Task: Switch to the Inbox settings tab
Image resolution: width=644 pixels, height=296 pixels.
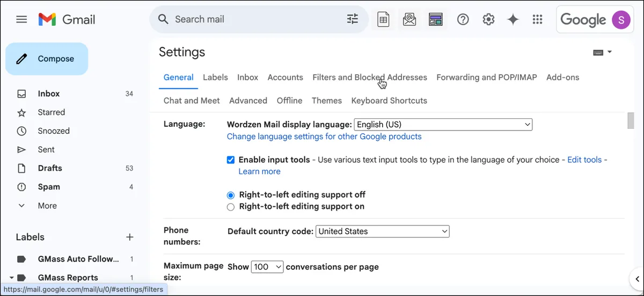Action: (x=248, y=77)
